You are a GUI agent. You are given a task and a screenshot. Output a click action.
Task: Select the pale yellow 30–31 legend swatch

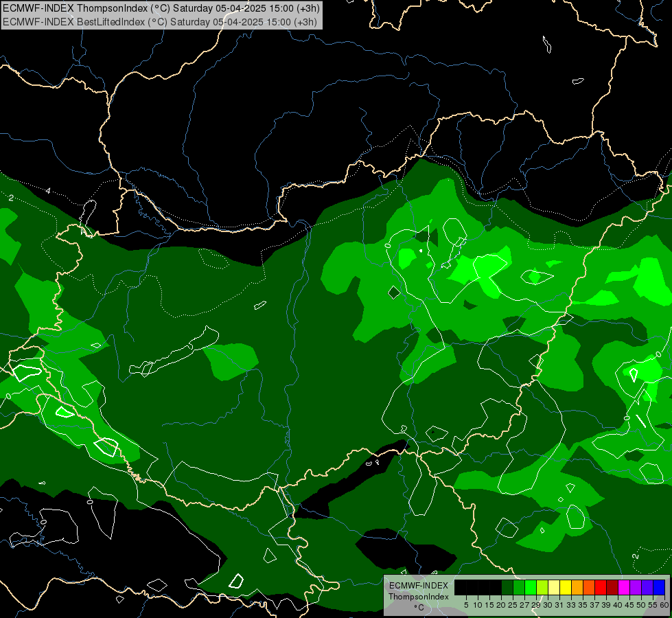coord(554,587)
